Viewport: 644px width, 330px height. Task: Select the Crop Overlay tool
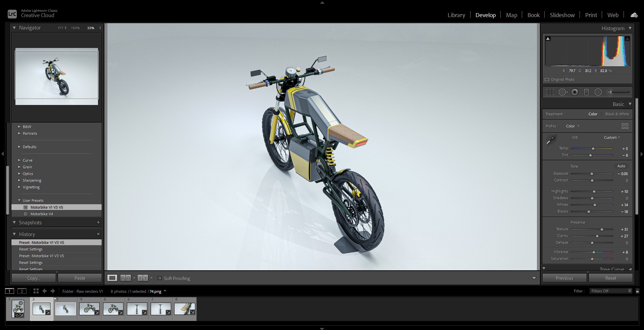click(550, 92)
